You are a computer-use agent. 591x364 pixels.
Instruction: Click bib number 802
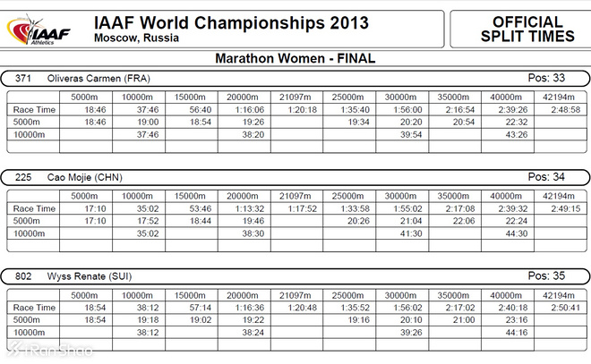click(x=23, y=276)
